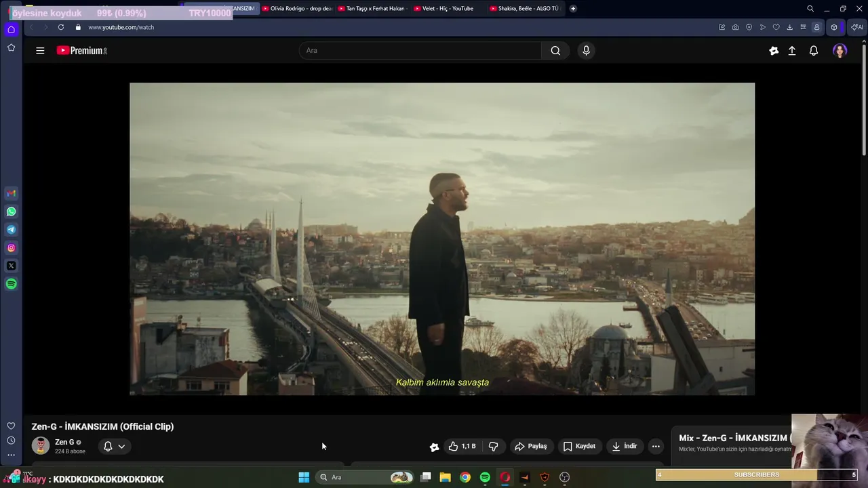
Task: Open File Explorer from the taskbar
Action: (x=445, y=477)
